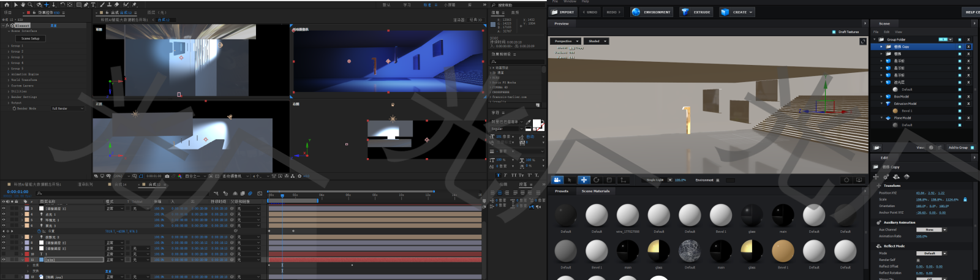Open the Full Render mode dropdown

point(67,108)
